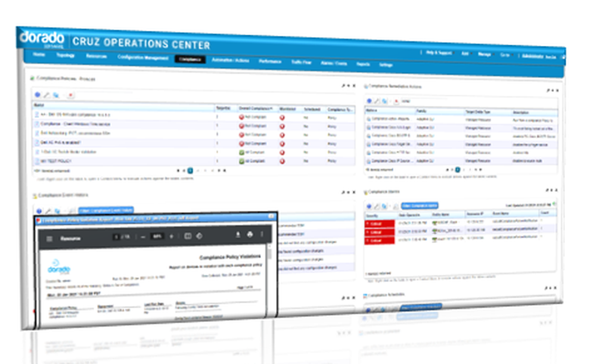The height and width of the screenshot is (364, 596).
Task: Open the Reports tab
Action: [363, 64]
